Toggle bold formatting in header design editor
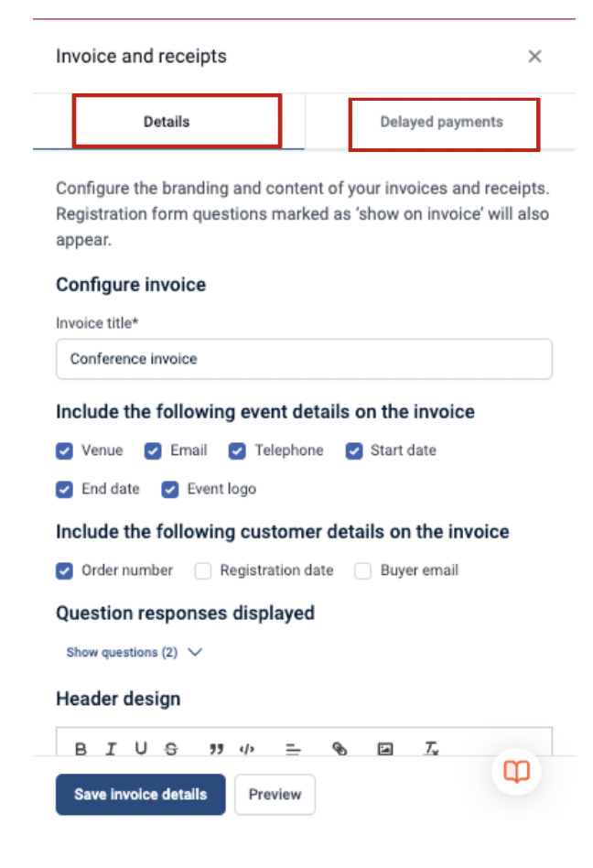This screenshot has height=868, width=593. pyautogui.click(x=80, y=748)
